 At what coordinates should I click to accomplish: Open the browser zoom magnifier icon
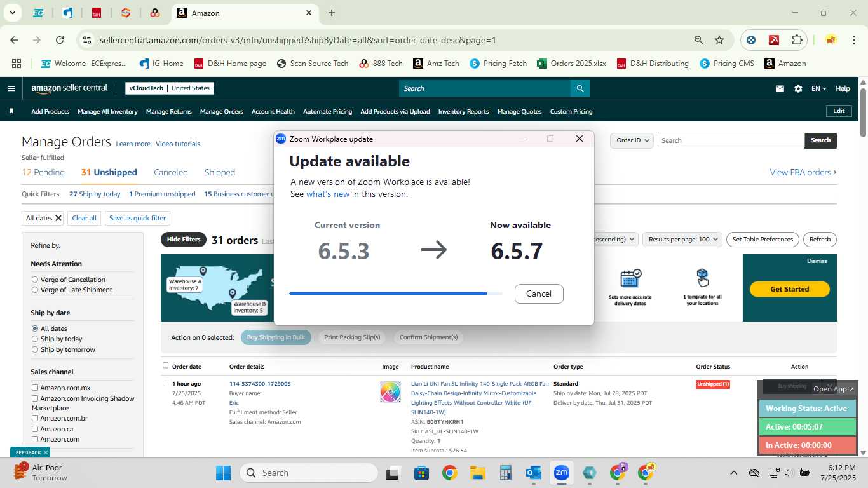tap(699, 40)
